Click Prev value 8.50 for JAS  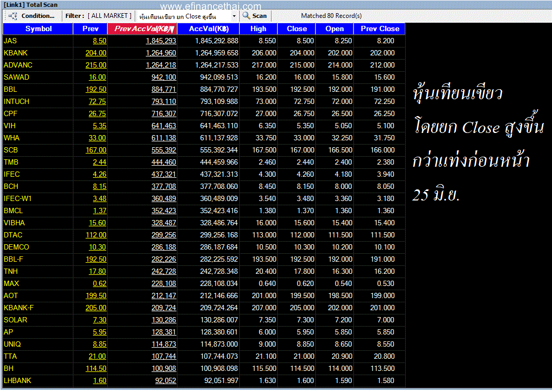click(99, 41)
